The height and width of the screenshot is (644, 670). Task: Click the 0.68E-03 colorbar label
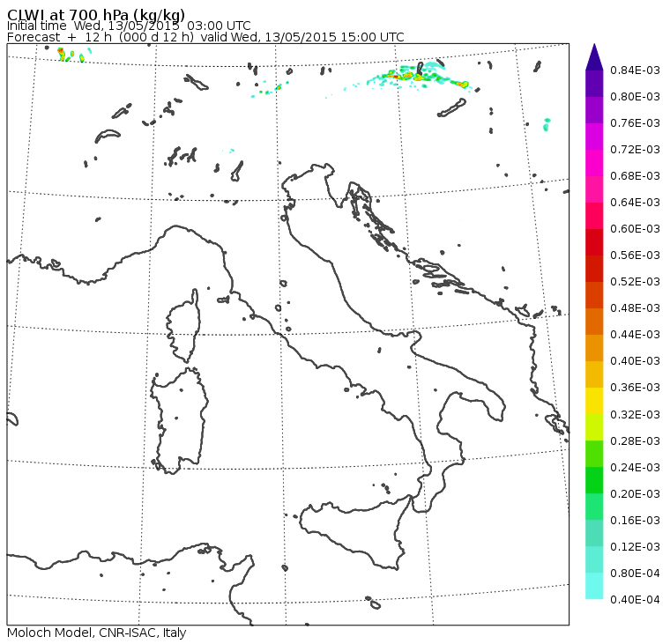(635, 176)
